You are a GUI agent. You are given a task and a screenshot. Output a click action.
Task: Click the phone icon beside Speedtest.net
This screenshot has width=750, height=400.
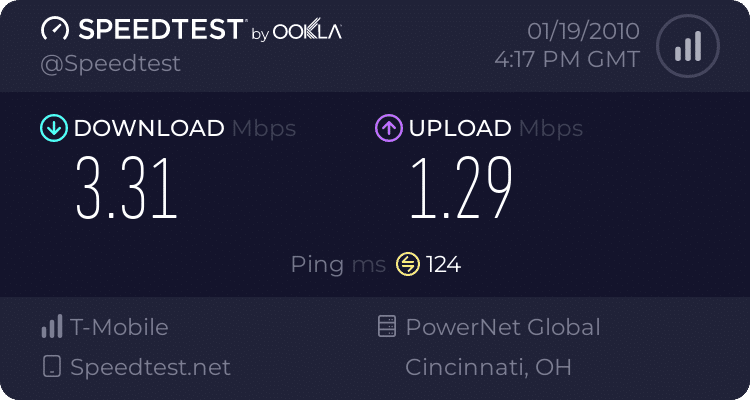52,367
